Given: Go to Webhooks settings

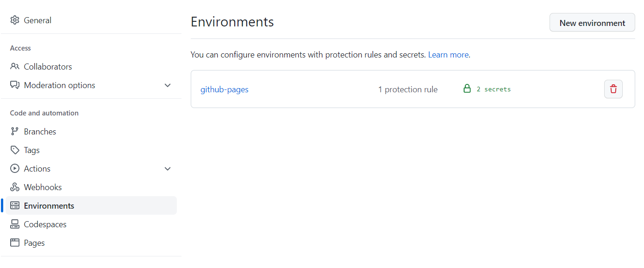Looking at the screenshot, I should (43, 187).
